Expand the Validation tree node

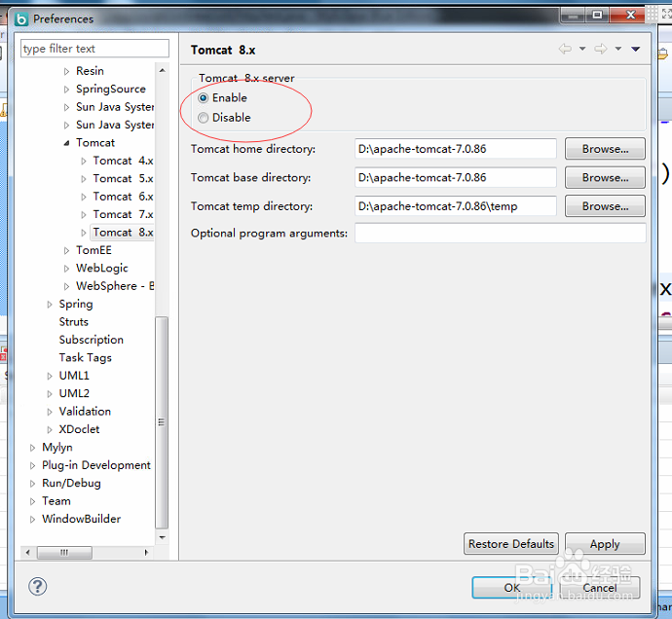tap(50, 412)
